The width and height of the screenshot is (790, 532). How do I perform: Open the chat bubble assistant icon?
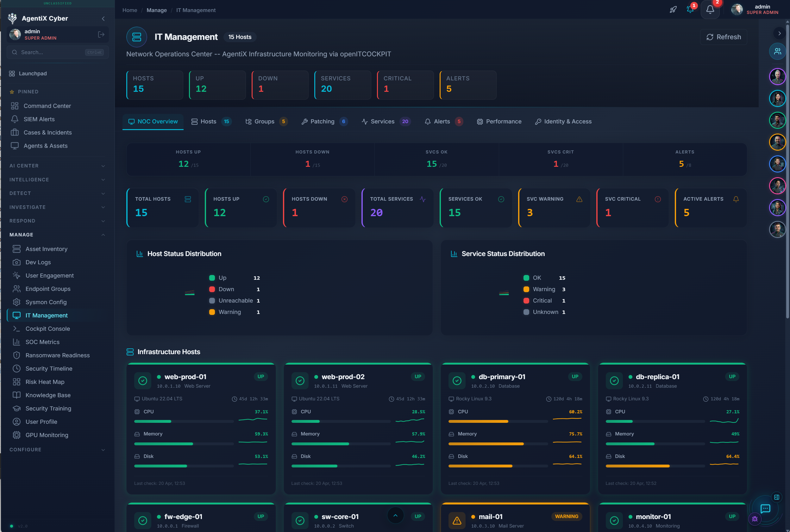tap(765, 508)
